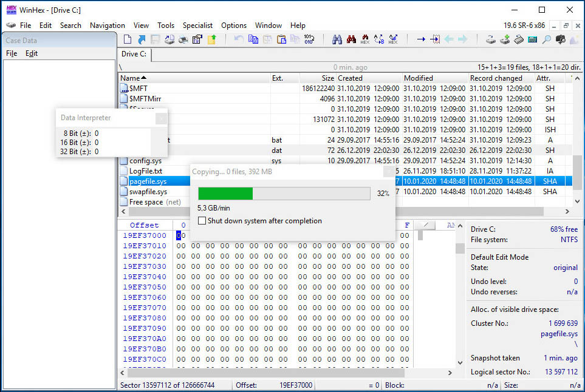Sort file list by Modified column

click(x=435, y=78)
